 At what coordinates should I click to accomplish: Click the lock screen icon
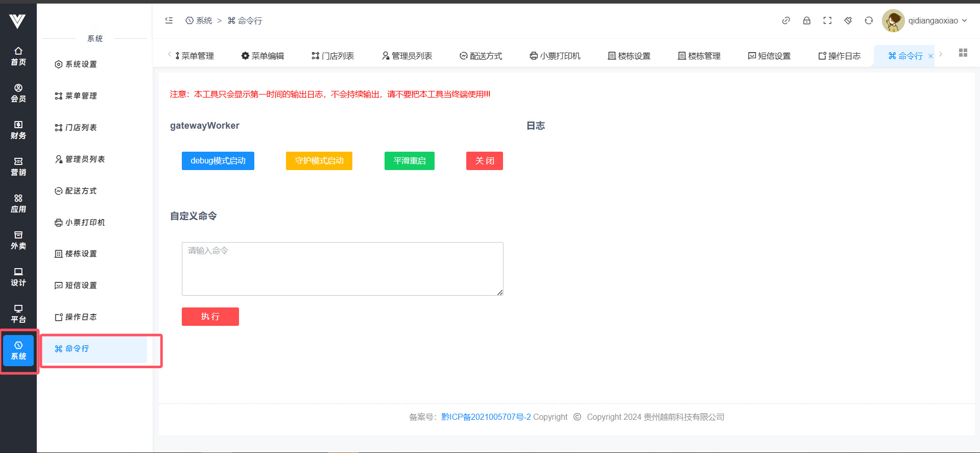pyautogui.click(x=806, y=20)
